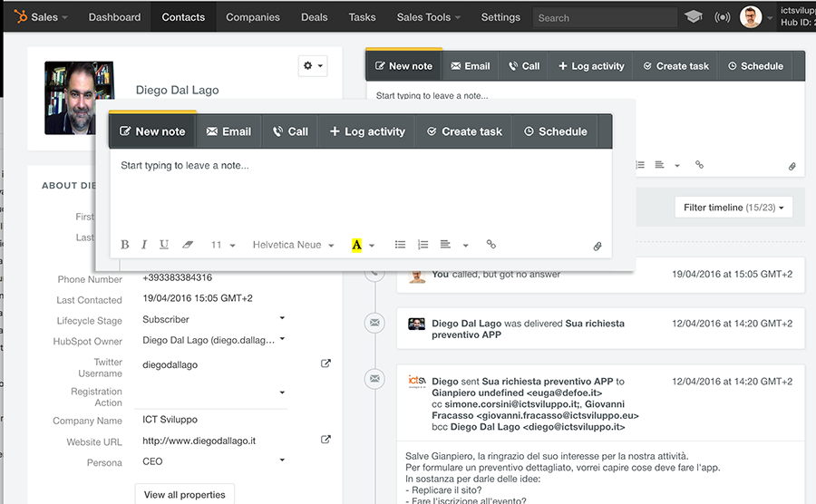
Task: Toggle Italic in the enlarged editor toolbar
Action: coord(144,245)
